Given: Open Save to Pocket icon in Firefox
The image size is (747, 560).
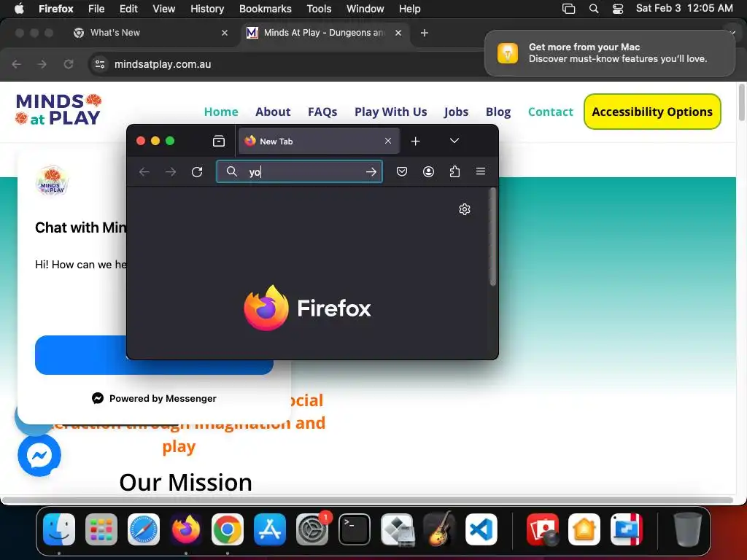Looking at the screenshot, I should (x=402, y=171).
